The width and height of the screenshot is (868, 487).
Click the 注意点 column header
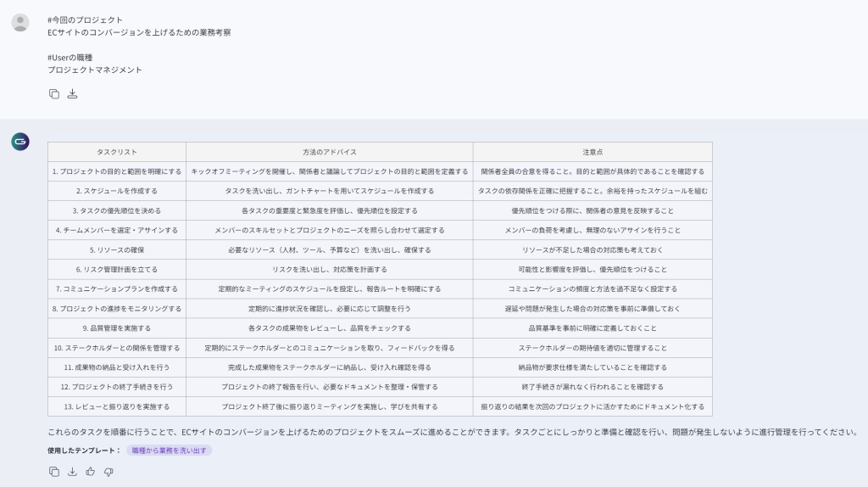coord(593,152)
